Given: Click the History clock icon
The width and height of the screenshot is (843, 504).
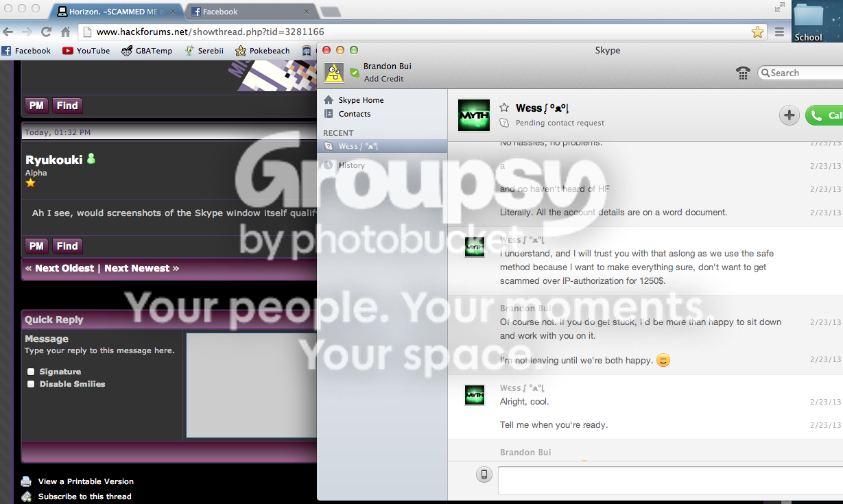Looking at the screenshot, I should (x=329, y=165).
